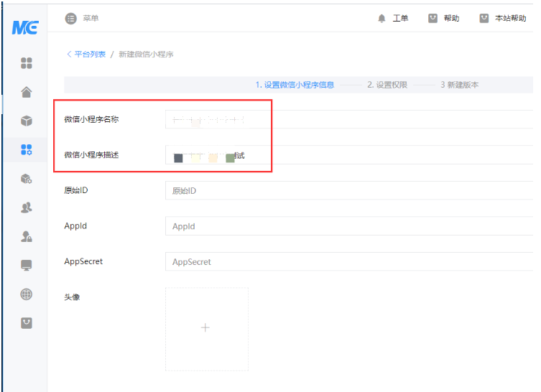Click the highlighted blue apps-settings sidebar icon
Screen dimensions: 541x392
pos(27,149)
